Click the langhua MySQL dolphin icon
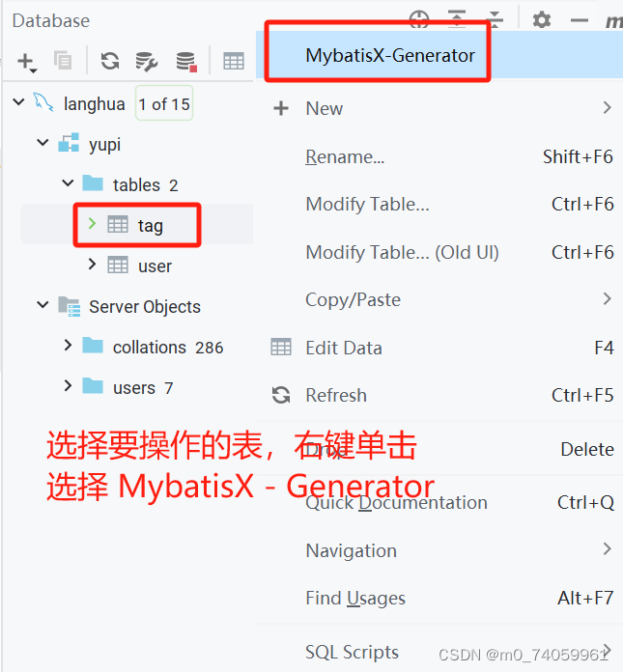623x672 pixels. 43,102
